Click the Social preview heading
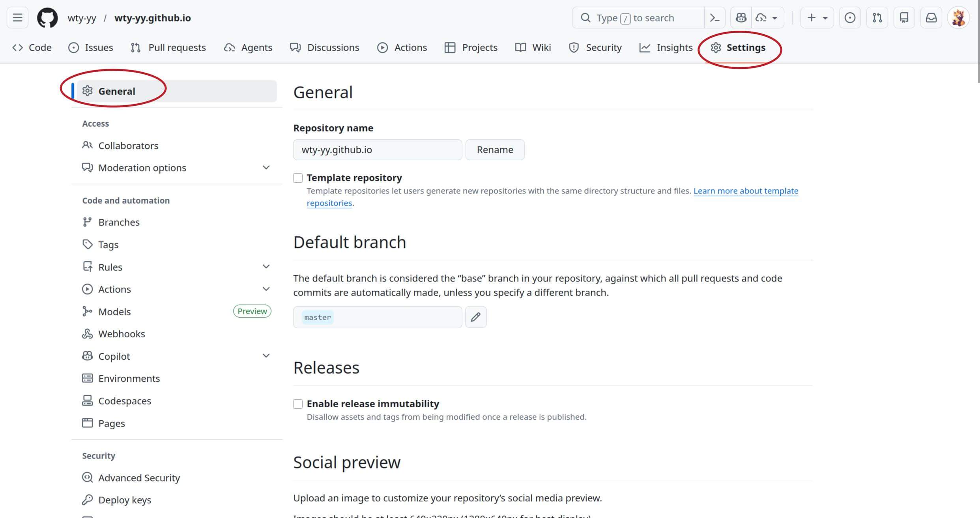The width and height of the screenshot is (980, 518). pyautogui.click(x=347, y=462)
